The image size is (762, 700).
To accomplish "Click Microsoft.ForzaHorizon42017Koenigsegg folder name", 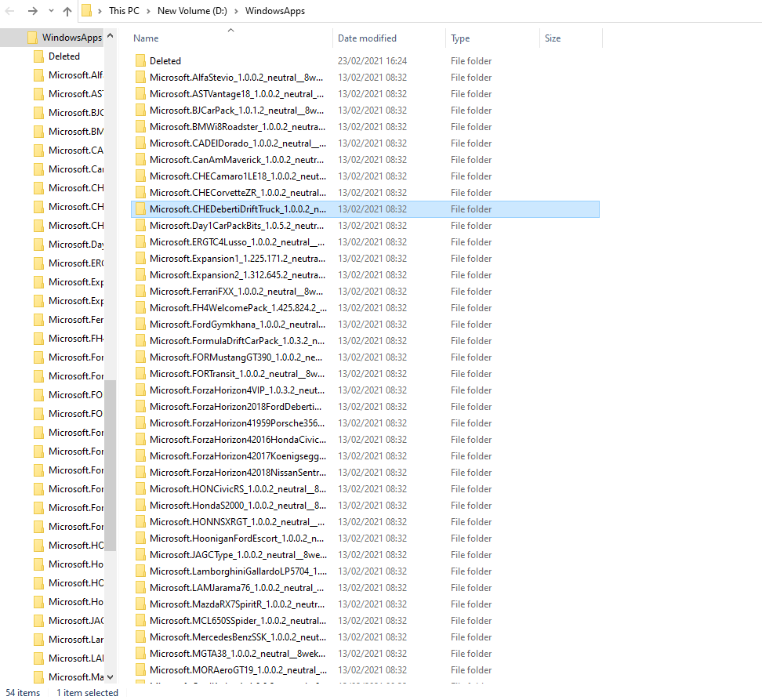I will click(238, 456).
